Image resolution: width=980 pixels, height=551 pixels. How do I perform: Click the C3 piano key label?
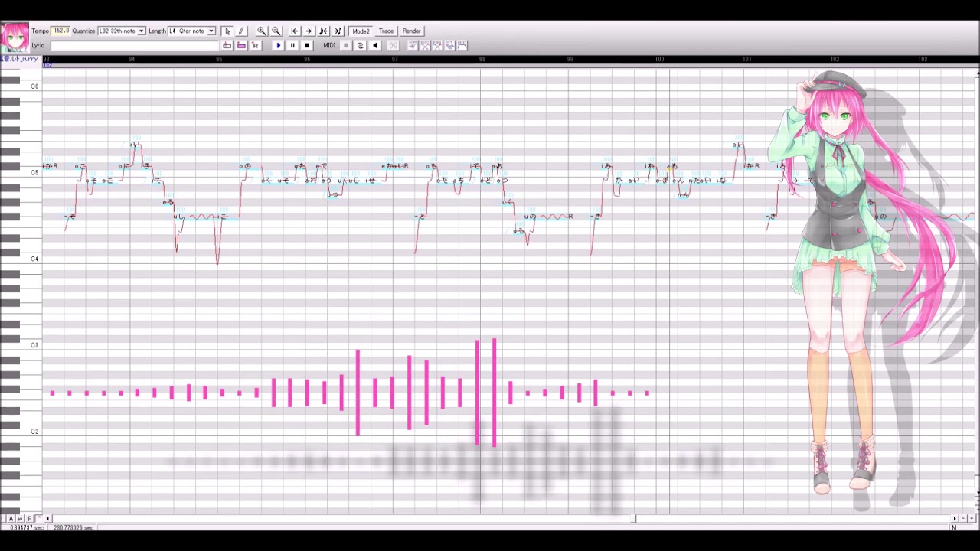click(x=34, y=345)
